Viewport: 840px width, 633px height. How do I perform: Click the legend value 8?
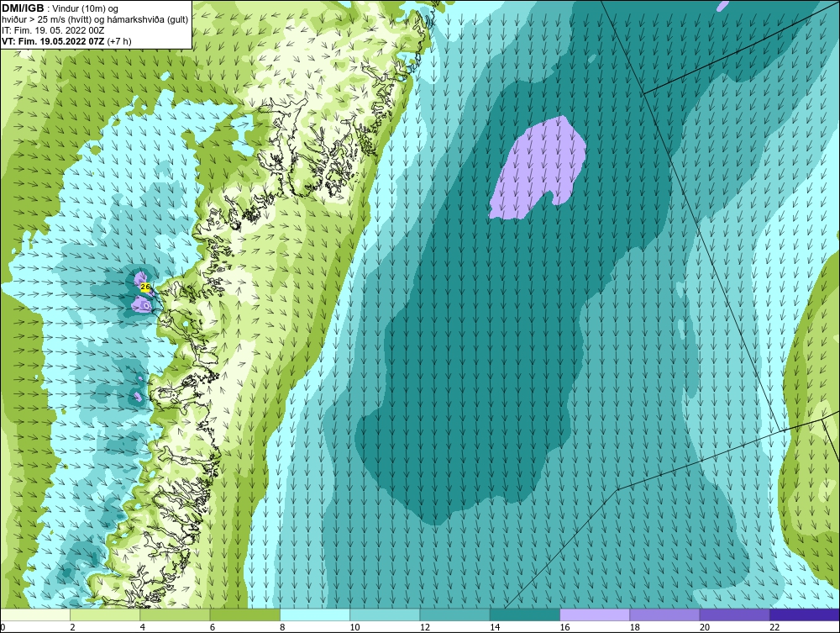click(282, 627)
